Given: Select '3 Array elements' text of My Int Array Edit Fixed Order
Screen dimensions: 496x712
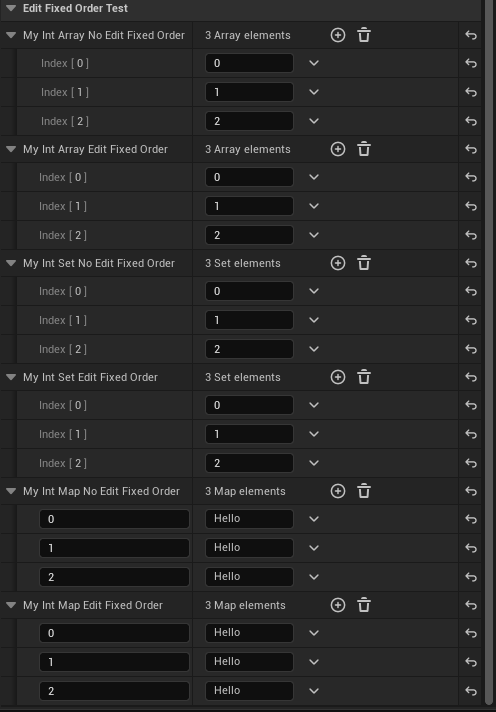Looking at the screenshot, I should pyautogui.click(x=248, y=149).
